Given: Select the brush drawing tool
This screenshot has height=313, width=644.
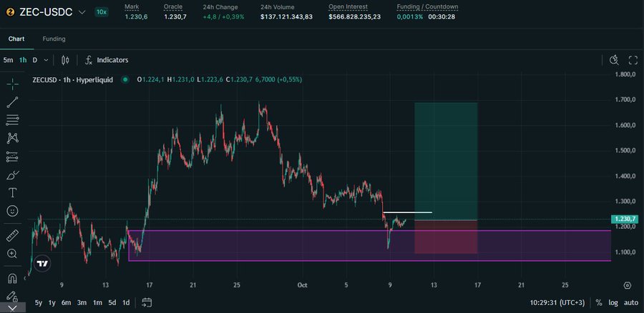Looking at the screenshot, I should point(13,175).
